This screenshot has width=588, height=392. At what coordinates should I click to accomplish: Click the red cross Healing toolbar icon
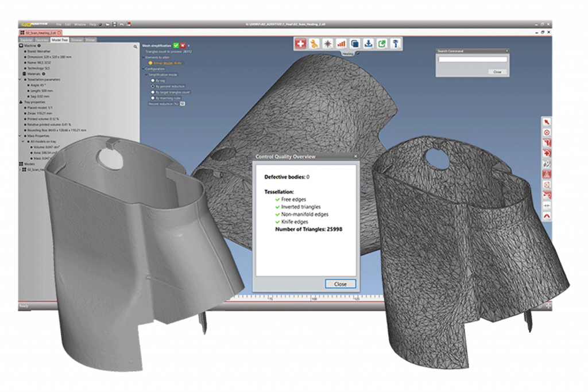[300, 43]
